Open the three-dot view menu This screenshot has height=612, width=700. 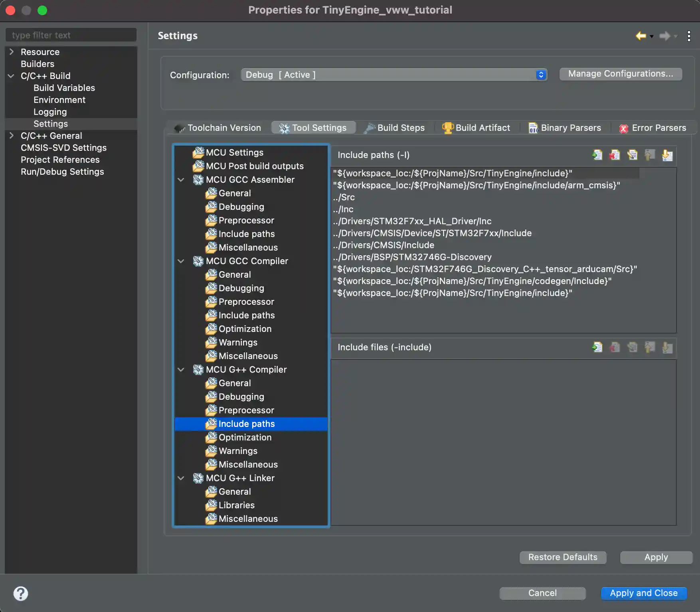coord(689,36)
